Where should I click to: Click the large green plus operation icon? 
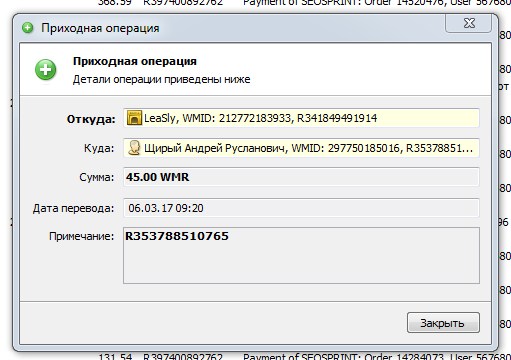(46, 70)
